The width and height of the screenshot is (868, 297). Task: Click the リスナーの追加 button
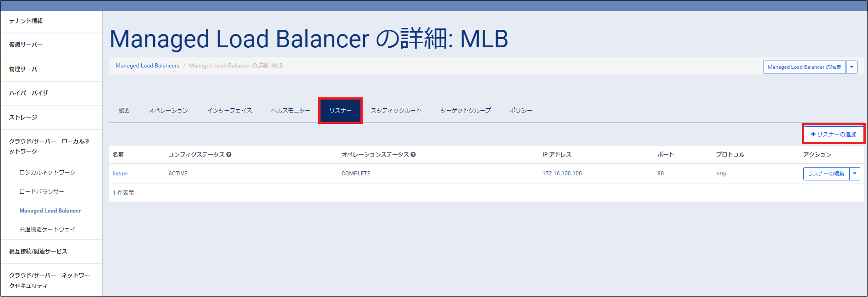point(834,134)
